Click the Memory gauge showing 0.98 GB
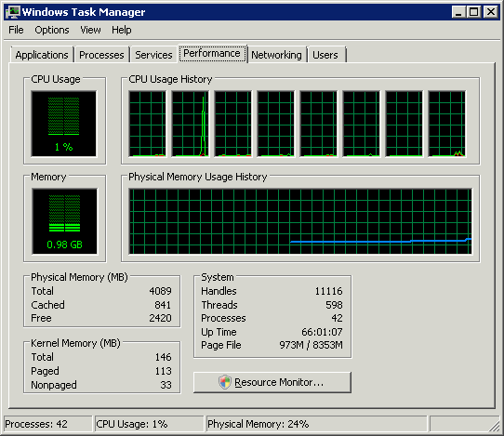 (64, 221)
